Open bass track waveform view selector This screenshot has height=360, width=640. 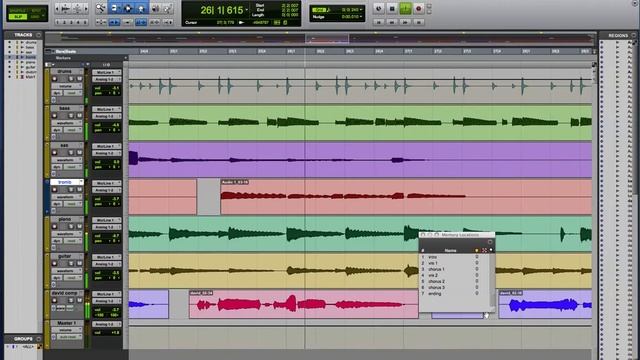pyautogui.click(x=67, y=123)
